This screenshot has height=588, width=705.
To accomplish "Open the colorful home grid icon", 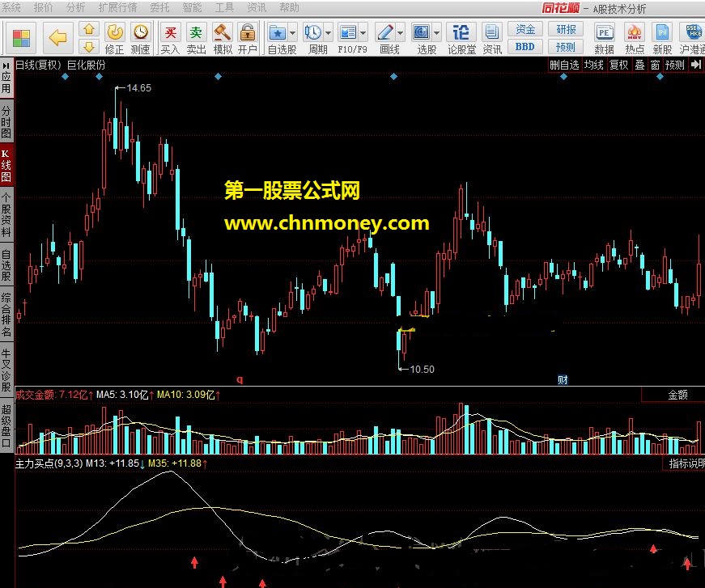I will point(21,38).
